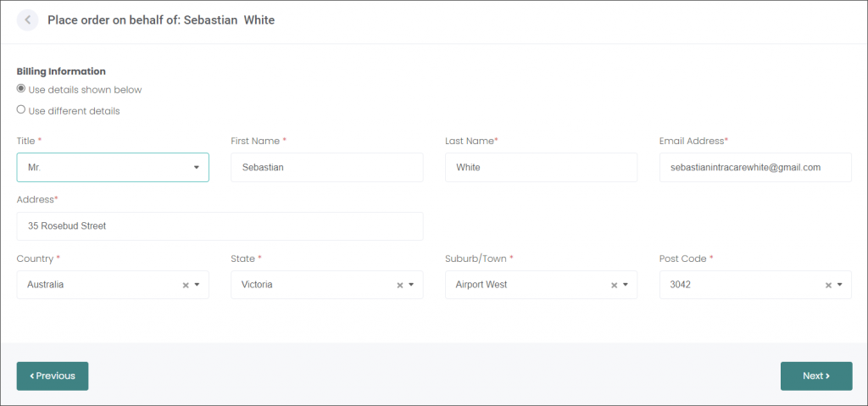Clear the Suburb/Town value with its x icon
Image resolution: width=868 pixels, height=406 pixels.
click(614, 286)
